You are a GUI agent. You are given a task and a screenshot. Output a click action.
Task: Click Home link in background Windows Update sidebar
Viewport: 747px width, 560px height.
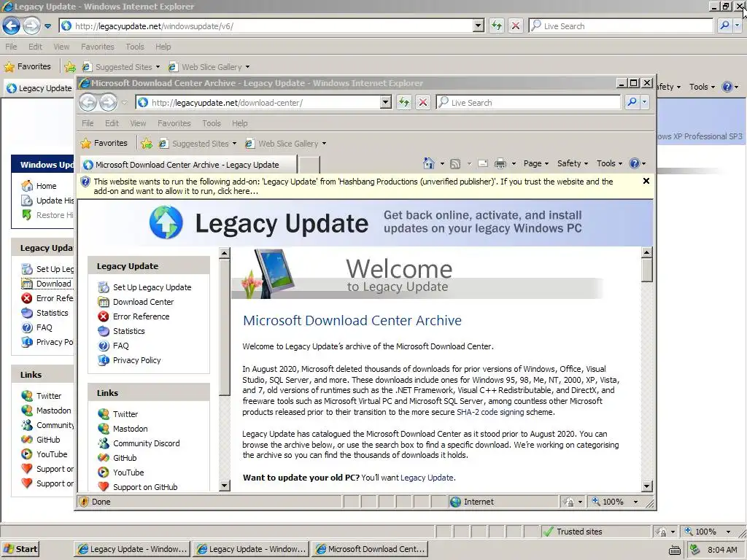coord(46,186)
